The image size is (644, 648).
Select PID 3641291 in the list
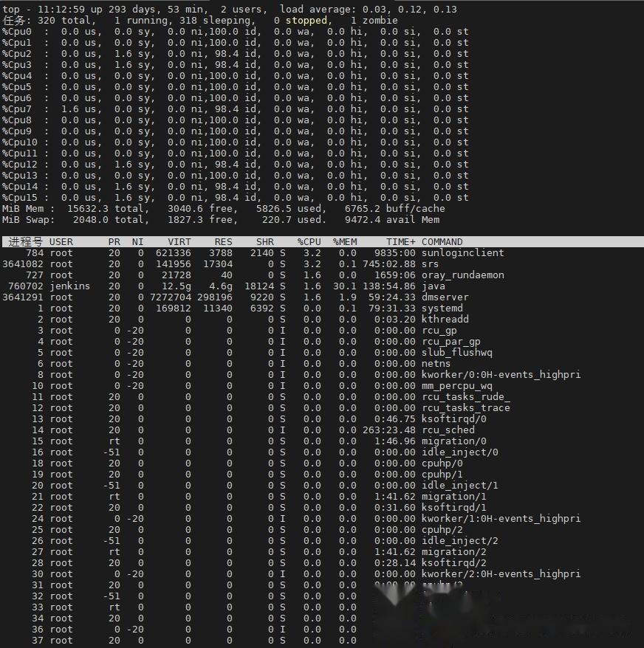pyautogui.click(x=23, y=297)
